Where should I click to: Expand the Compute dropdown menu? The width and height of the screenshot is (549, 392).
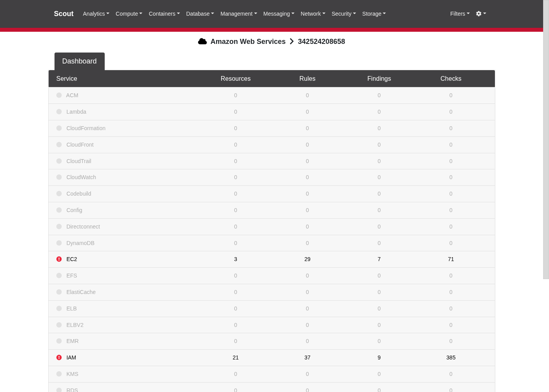[129, 14]
